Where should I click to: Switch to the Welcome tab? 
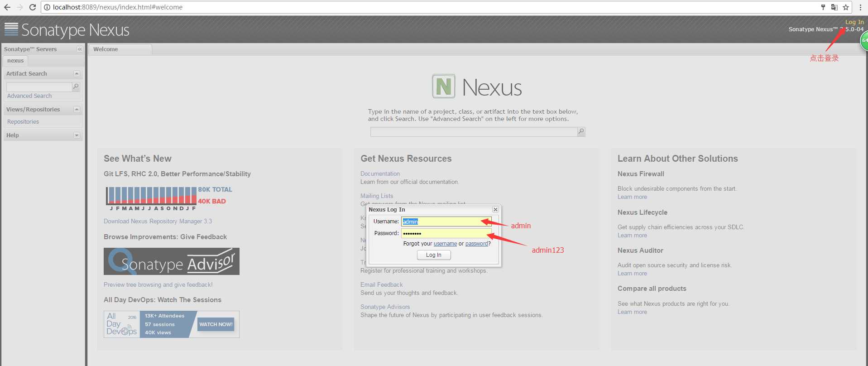tap(120, 49)
